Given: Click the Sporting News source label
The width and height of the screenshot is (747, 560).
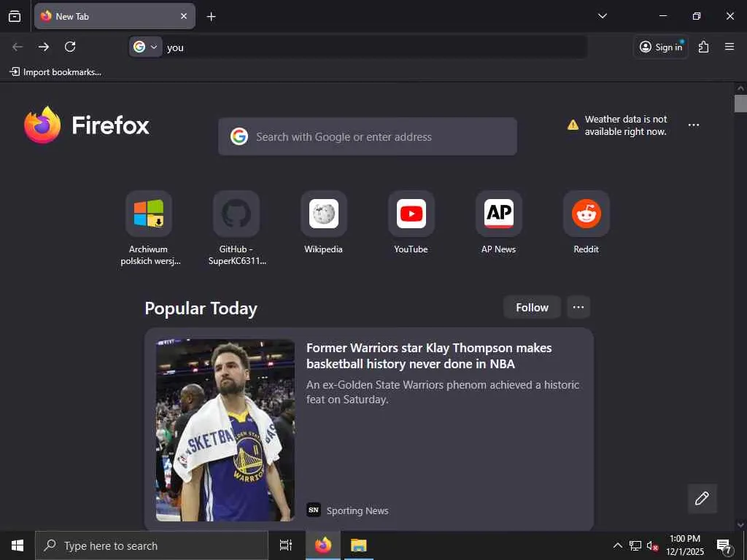Looking at the screenshot, I should click(357, 511).
